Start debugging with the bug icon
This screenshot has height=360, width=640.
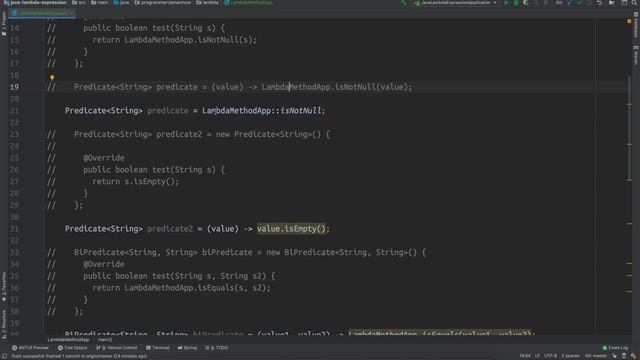pyautogui.click(x=516, y=3)
